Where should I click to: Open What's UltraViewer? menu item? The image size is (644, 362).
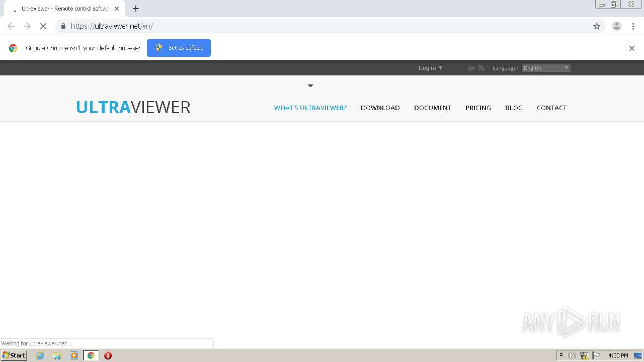310,108
